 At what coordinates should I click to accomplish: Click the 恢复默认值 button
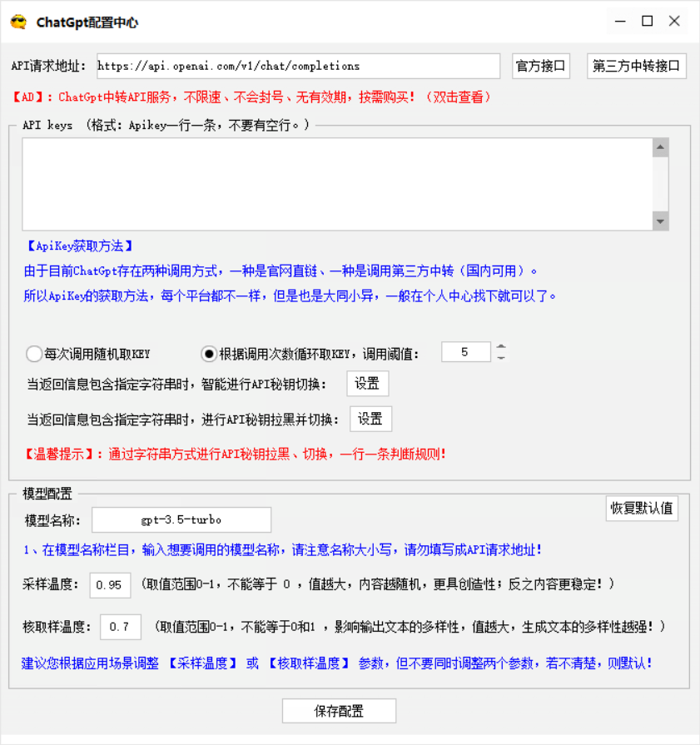642,509
